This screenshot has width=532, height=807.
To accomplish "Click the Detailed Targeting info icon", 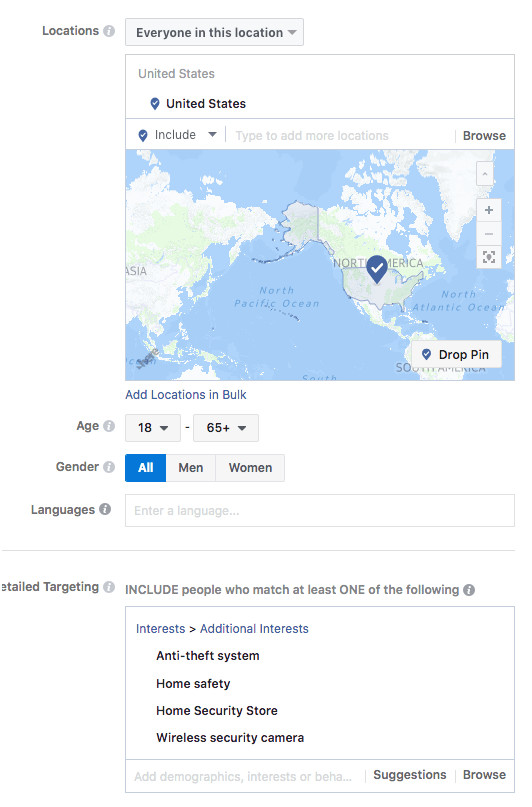I will point(109,587).
